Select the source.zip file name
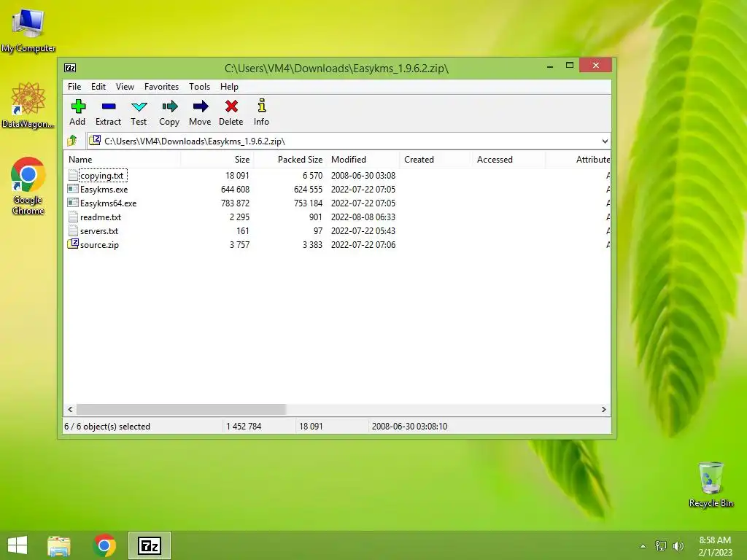Image resolution: width=747 pixels, height=560 pixels. 99,245
